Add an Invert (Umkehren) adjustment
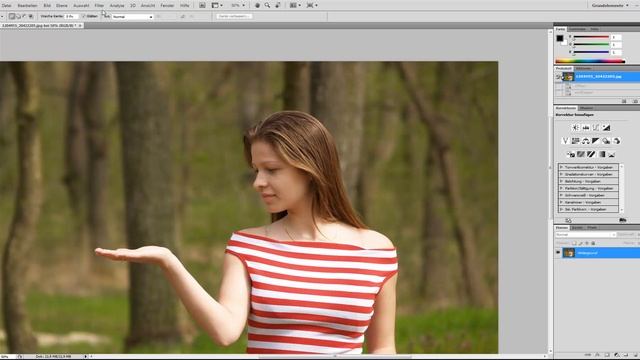640x360 pixels. (x=571, y=154)
